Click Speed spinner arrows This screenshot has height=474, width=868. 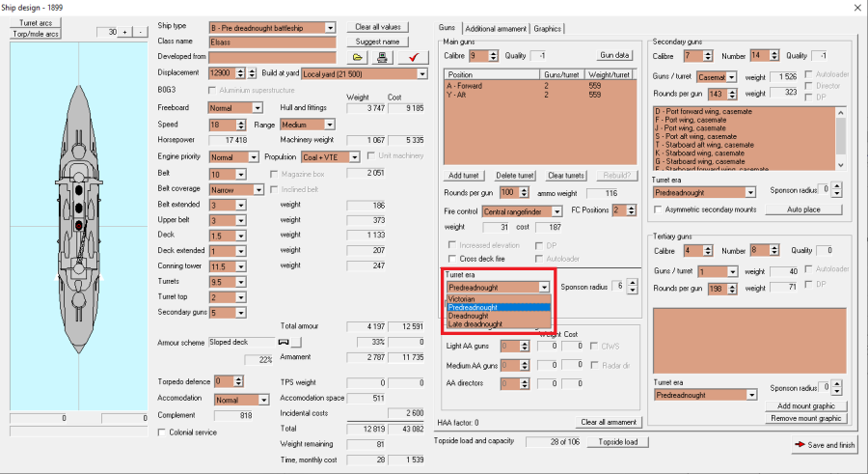(240, 125)
